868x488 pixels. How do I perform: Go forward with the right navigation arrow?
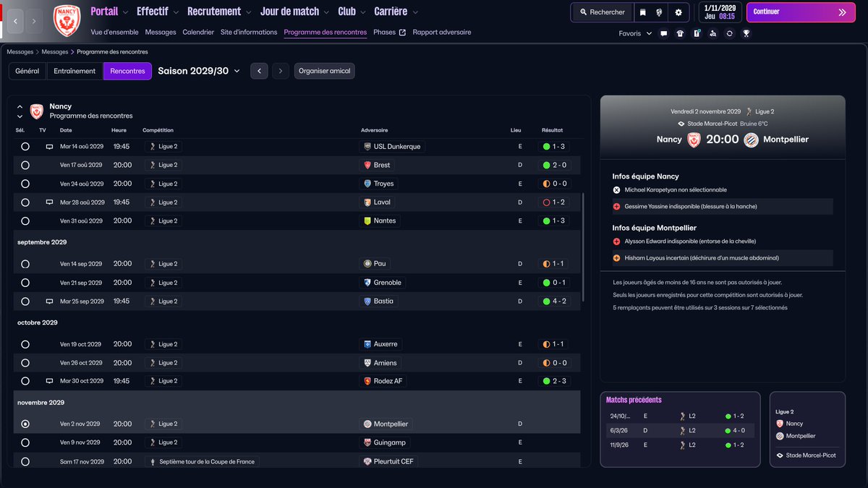pos(34,22)
